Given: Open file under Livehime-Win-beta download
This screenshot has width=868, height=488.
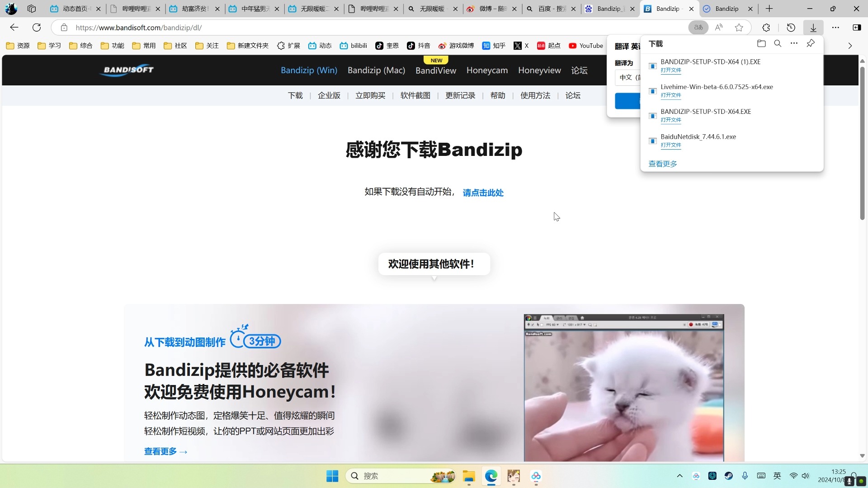Looking at the screenshot, I should coord(671,95).
